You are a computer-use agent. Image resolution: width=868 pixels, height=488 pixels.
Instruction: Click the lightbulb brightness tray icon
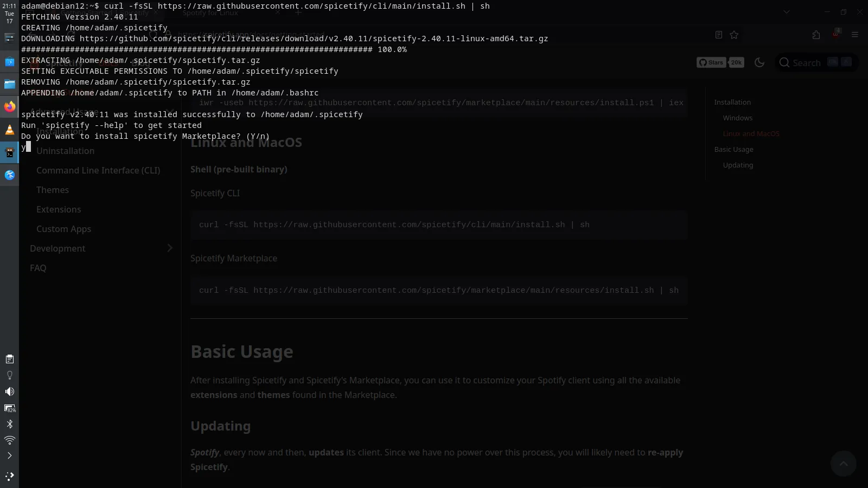tap(9, 375)
